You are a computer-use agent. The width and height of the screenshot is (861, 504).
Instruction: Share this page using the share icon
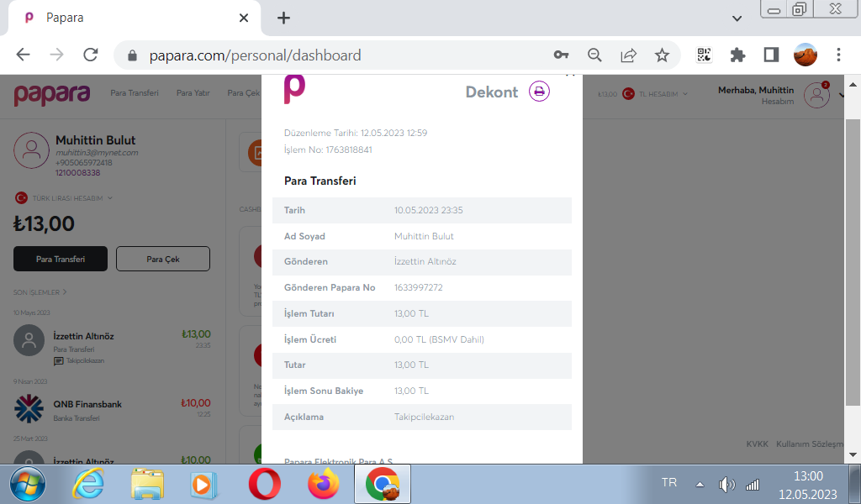click(x=628, y=55)
